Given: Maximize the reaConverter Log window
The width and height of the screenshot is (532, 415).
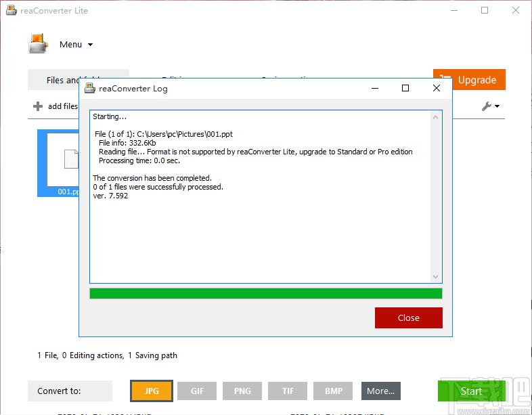Looking at the screenshot, I should (x=405, y=88).
